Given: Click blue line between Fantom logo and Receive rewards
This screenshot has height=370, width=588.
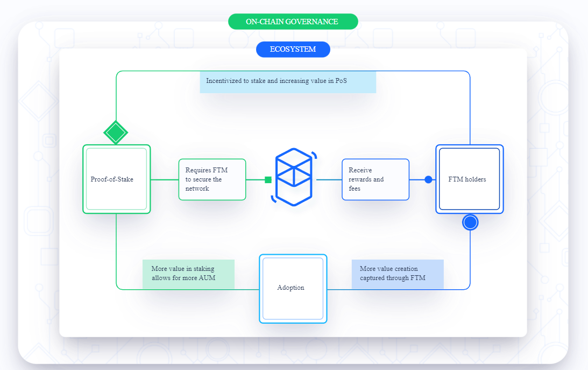Looking at the screenshot, I should pos(329,179).
